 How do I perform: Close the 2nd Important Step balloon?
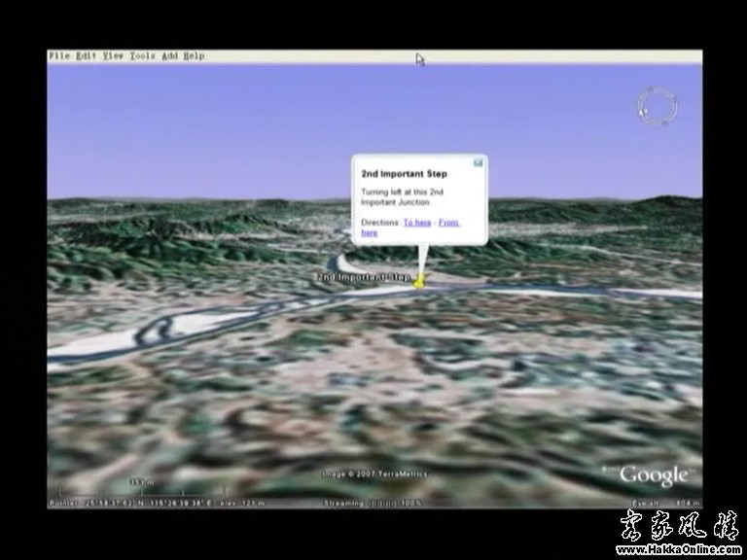click(479, 162)
